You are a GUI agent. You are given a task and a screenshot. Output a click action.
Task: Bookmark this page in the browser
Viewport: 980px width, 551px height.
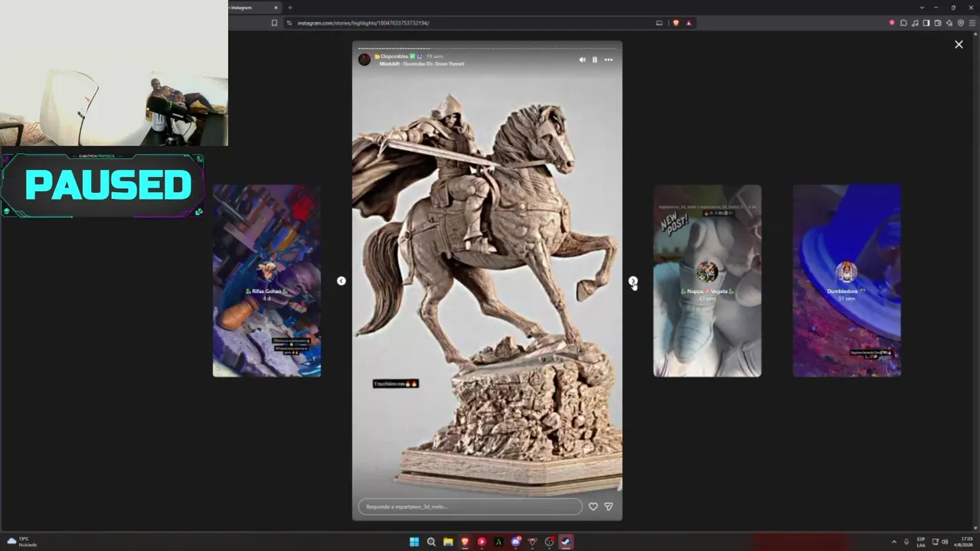[x=274, y=23]
